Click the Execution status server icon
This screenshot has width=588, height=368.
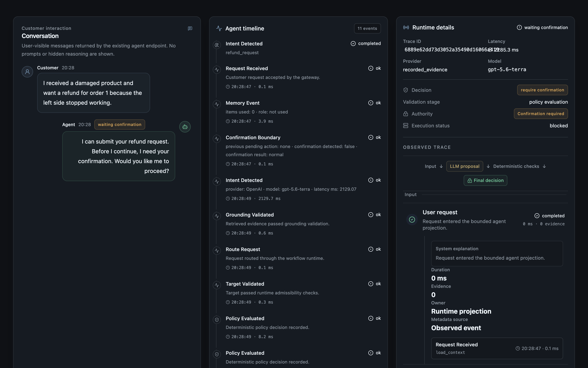coord(405,126)
